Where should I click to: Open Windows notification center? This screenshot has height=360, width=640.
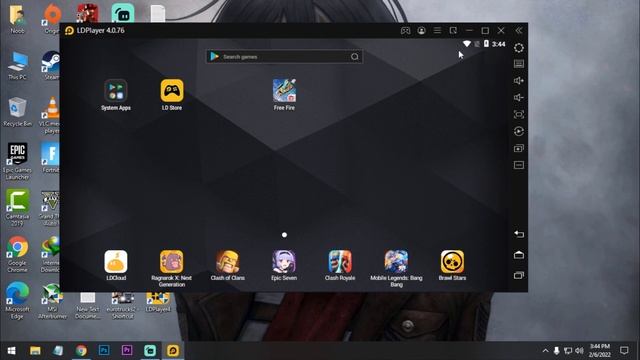tap(624, 351)
